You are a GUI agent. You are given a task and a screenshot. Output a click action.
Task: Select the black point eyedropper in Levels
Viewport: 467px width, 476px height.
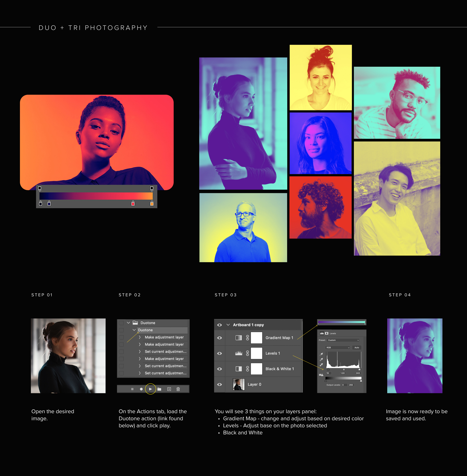321,354
